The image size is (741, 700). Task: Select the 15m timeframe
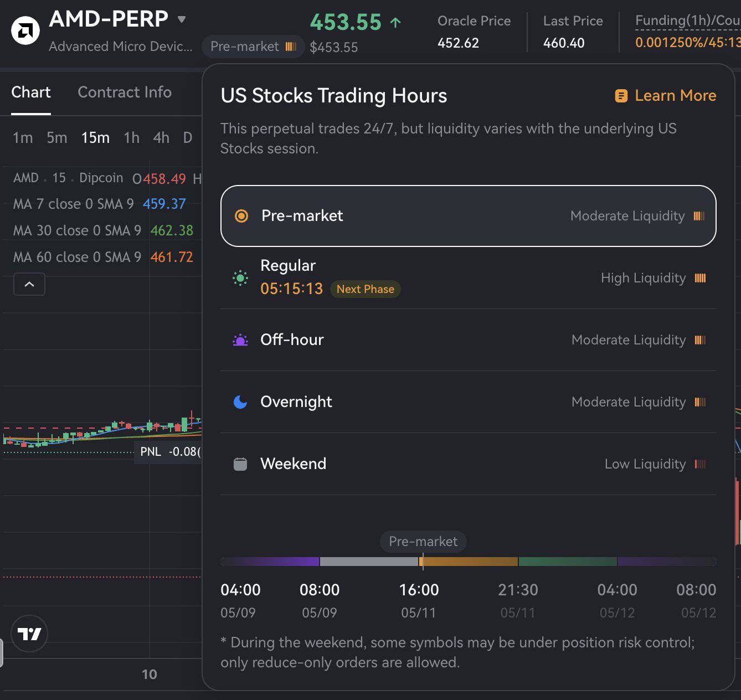coord(95,137)
